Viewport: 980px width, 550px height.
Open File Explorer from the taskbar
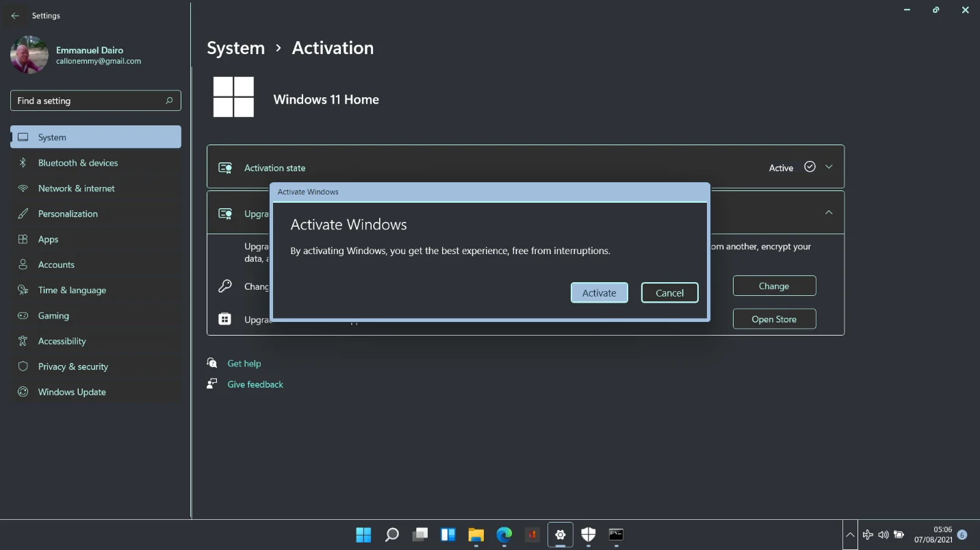tap(476, 535)
